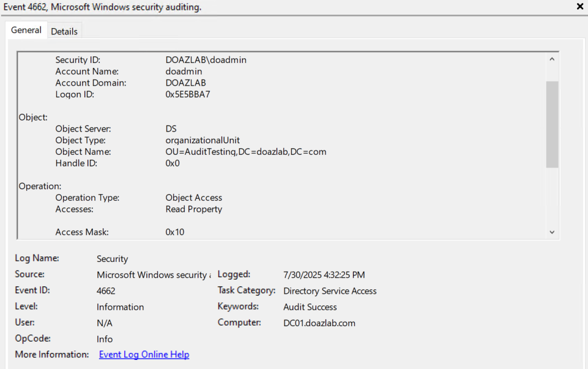The height and width of the screenshot is (369, 588).
Task: Click the vertical scrollbar thumb in event description
Action: click(552, 124)
